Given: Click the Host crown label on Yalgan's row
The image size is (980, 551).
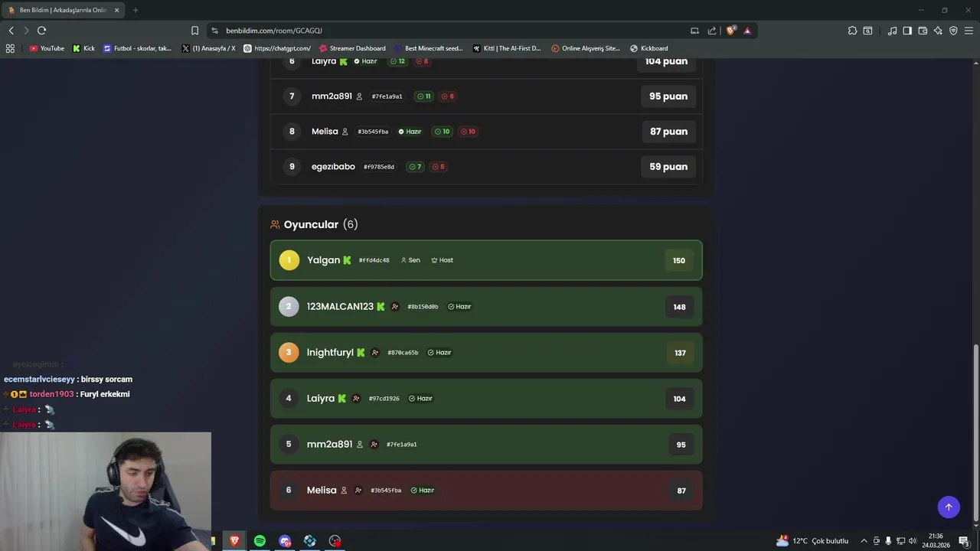Looking at the screenshot, I should point(442,260).
